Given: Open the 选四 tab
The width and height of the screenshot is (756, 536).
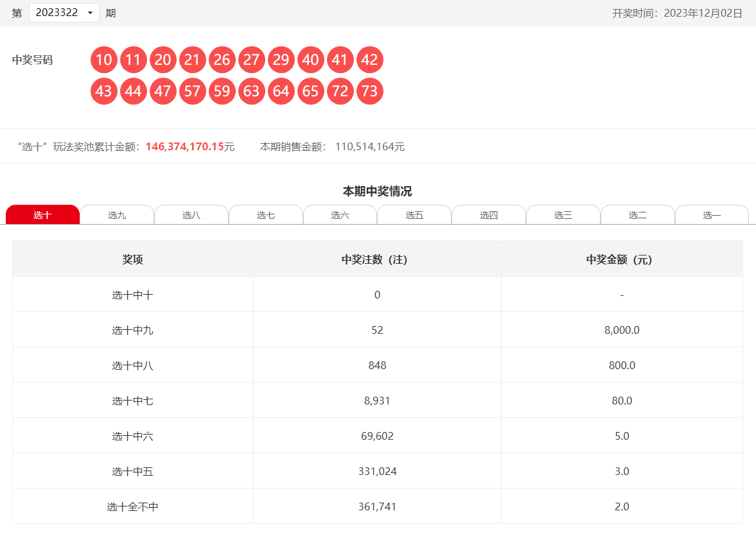Looking at the screenshot, I should click(489, 215).
